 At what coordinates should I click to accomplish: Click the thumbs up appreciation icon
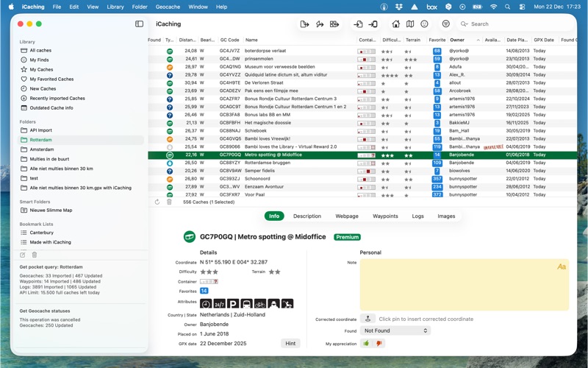366,343
